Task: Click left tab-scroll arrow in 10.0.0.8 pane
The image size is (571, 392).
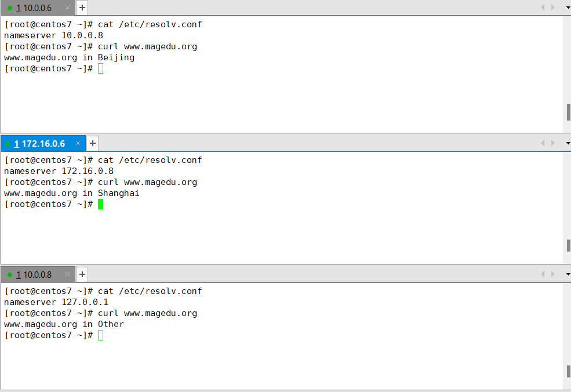Action: click(543, 274)
